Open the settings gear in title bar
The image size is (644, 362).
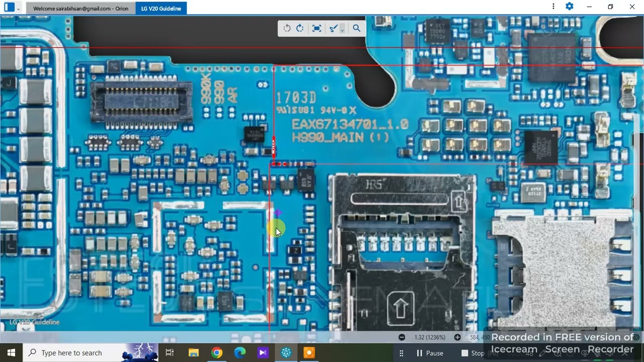pos(570,7)
